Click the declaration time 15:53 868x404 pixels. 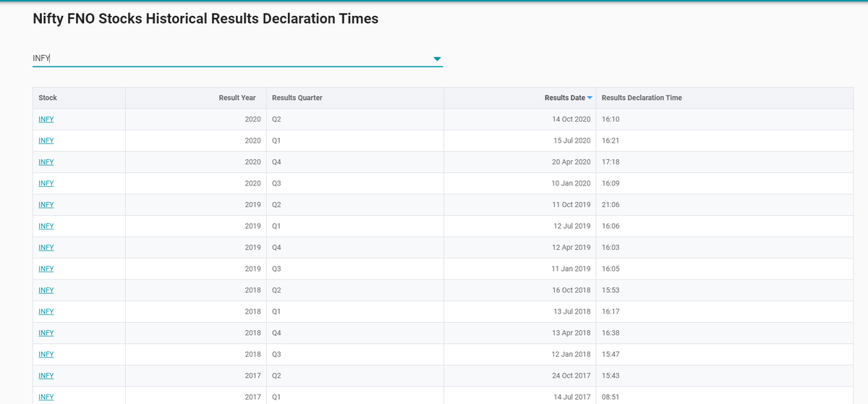[610, 290]
